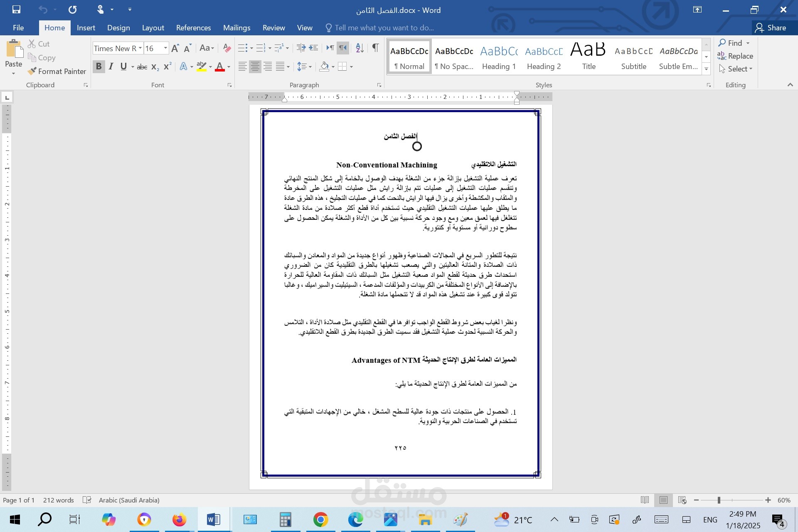Click the Justify alignment icon
798x532 pixels.
coord(281,67)
